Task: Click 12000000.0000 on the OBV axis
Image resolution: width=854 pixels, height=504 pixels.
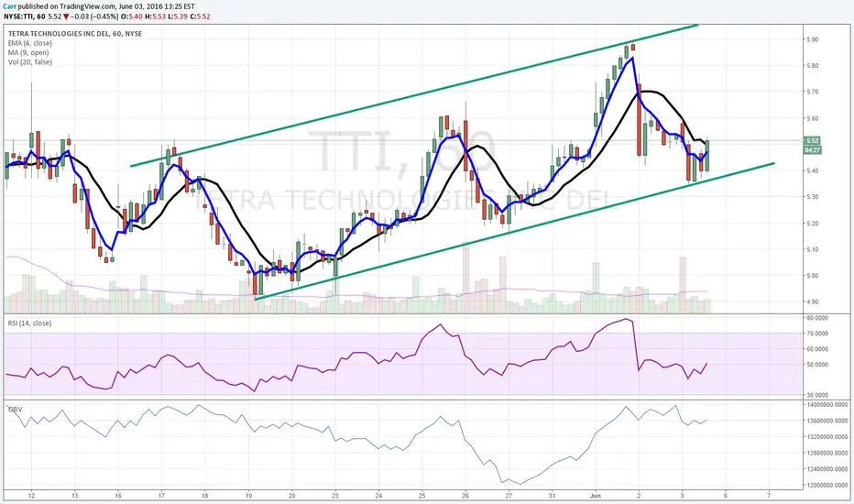Action: tap(827, 485)
